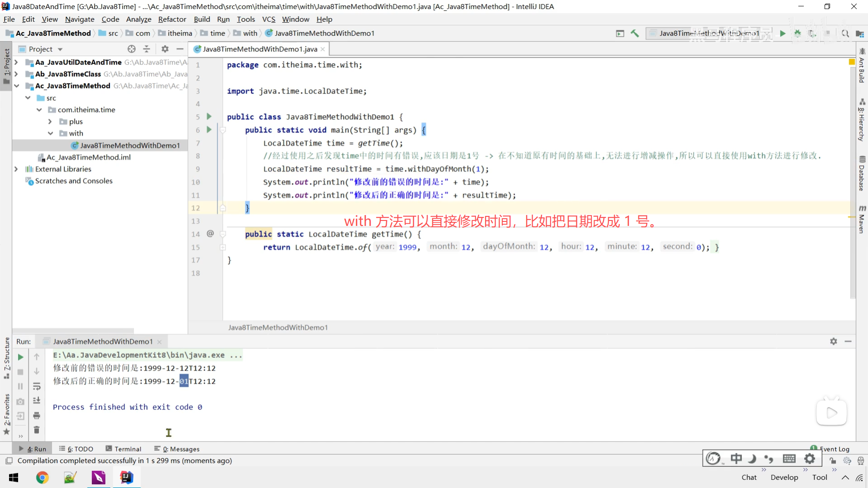Click the 6: TODO tool window button

pyautogui.click(x=76, y=449)
